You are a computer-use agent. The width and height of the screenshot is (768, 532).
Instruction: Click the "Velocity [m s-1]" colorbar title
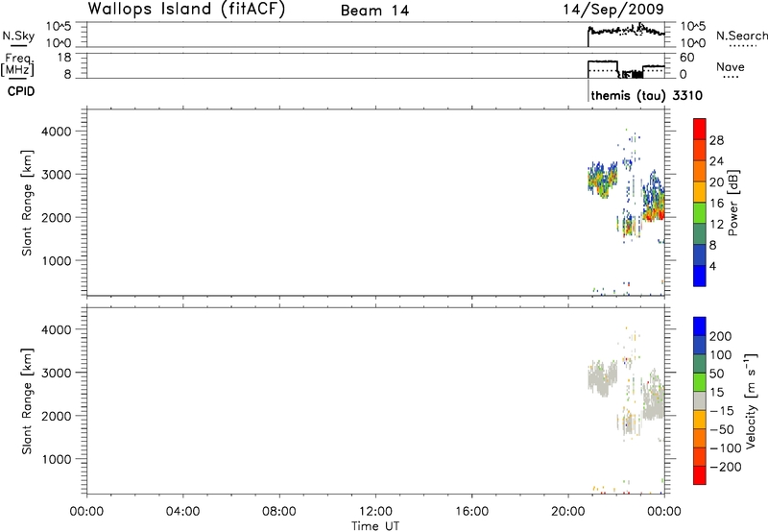click(x=751, y=400)
